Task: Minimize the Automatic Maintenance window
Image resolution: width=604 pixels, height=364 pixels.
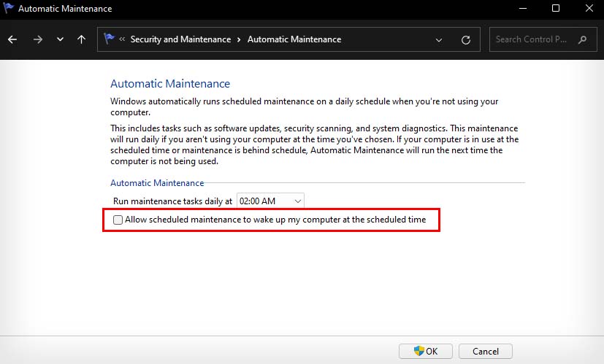Action: coord(523,8)
